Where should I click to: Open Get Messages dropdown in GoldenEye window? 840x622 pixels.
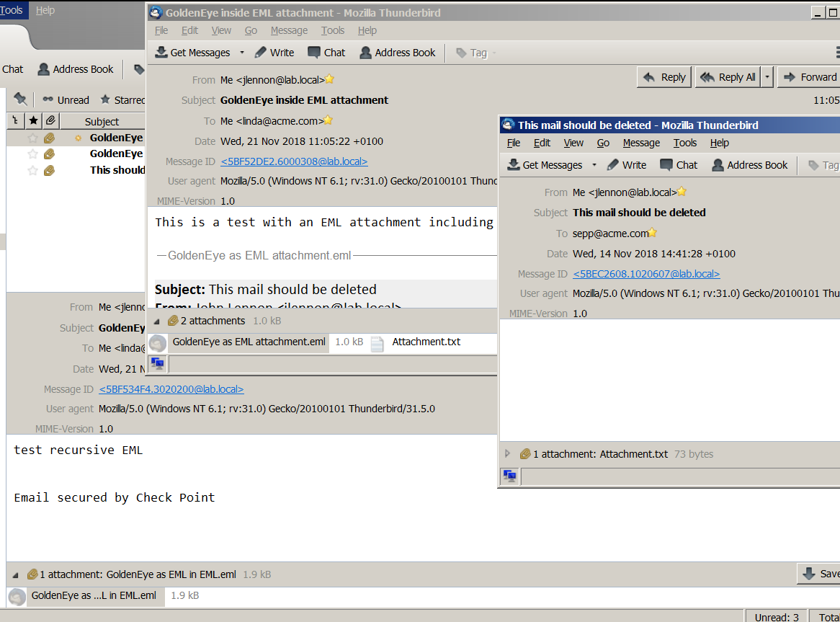point(242,53)
